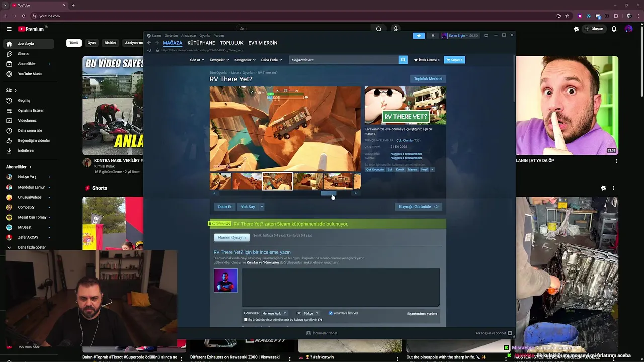Toggle Yorumlara İzin Ver checkbox
644x362 pixels.
pos(331,313)
